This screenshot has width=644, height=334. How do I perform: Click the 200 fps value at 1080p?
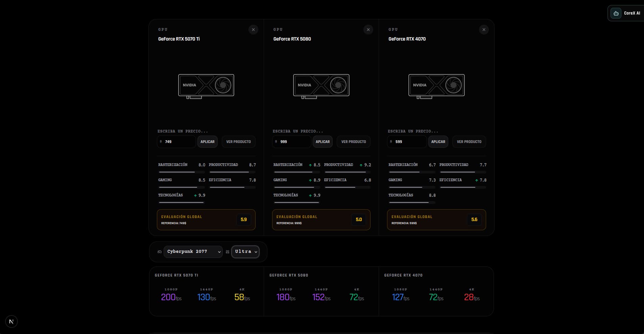171,297
